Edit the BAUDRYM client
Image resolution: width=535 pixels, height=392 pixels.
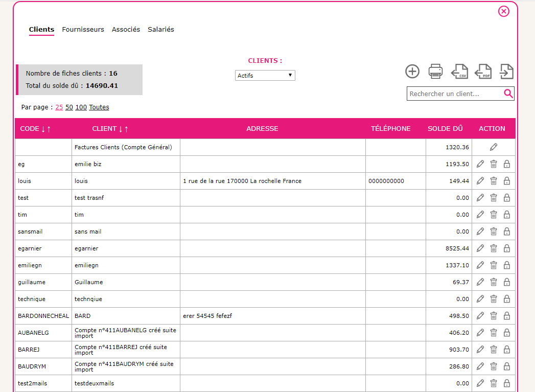pos(480,366)
